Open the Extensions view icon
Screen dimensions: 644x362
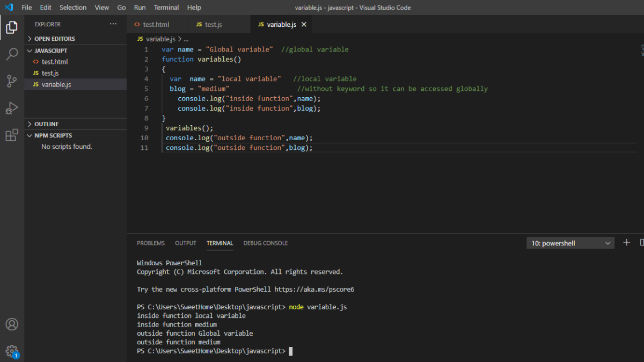coord(12,135)
